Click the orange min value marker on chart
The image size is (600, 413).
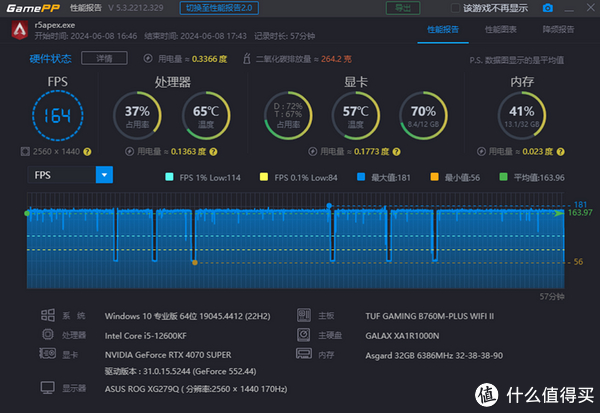[x=195, y=263]
